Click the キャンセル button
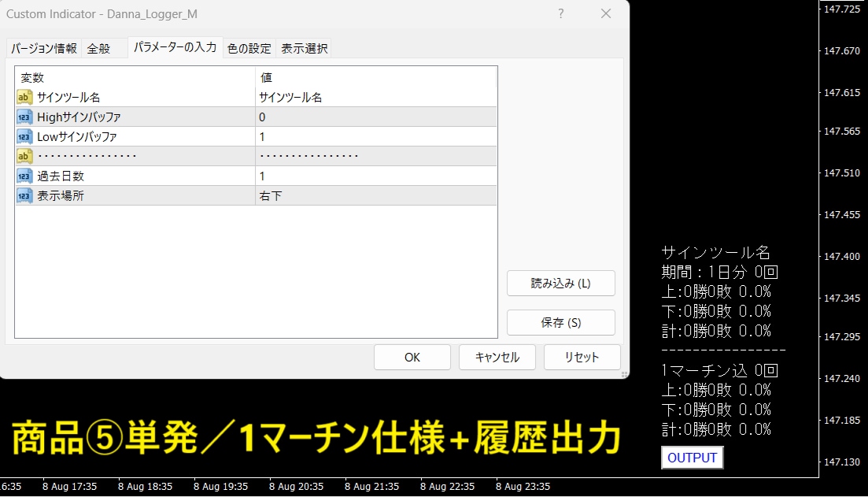The image size is (868, 497). 497,358
